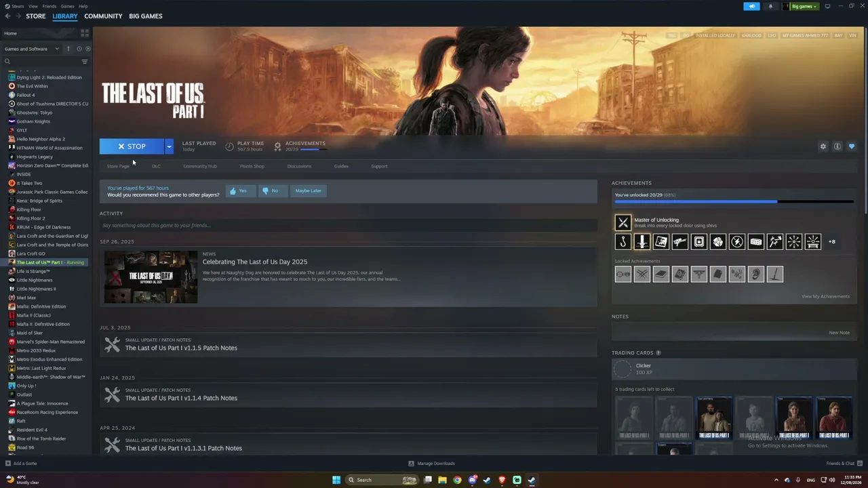The width and height of the screenshot is (868, 488).
Task: Open the BIG GAMES profile tab
Action: 146,16
